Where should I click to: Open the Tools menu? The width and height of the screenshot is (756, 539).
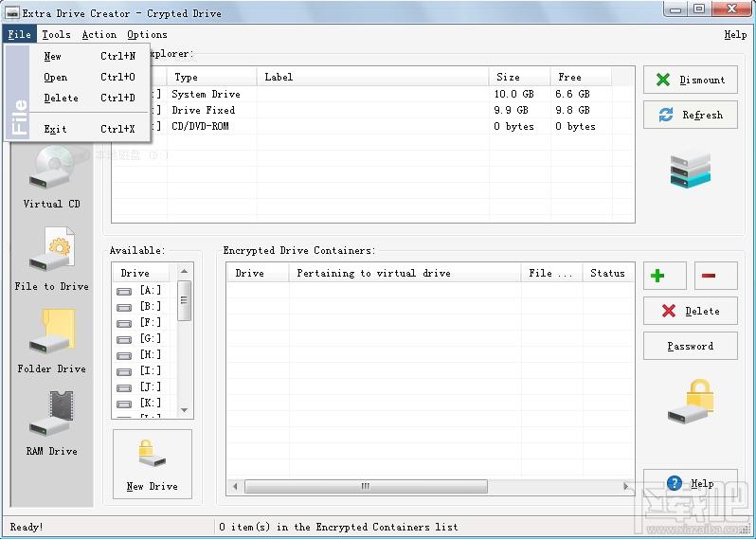pos(57,35)
